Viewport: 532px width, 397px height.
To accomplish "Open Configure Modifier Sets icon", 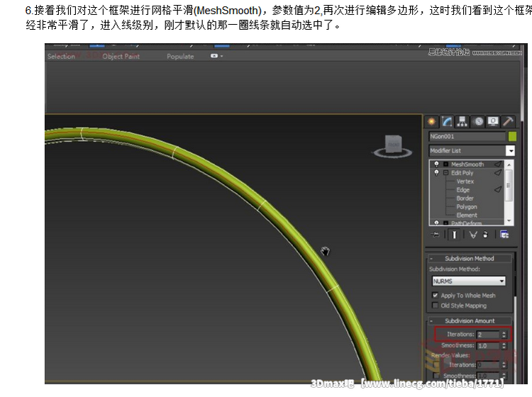I will point(504,235).
